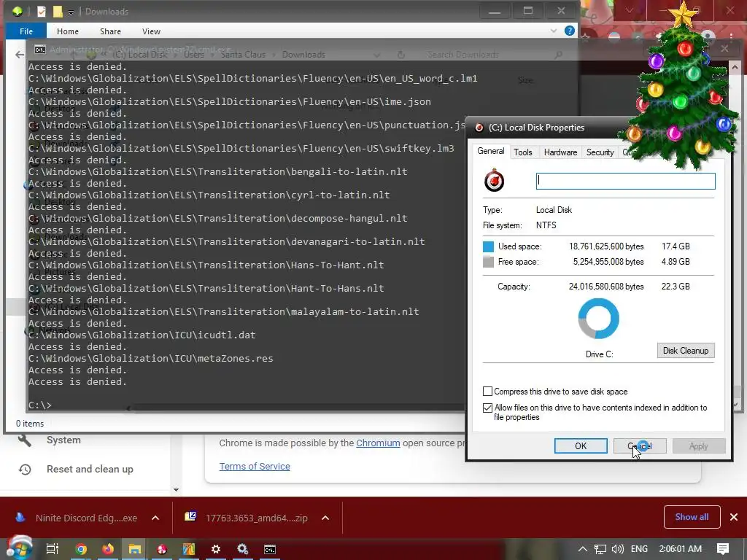This screenshot has width=747, height=560.
Task: Click the 17763.3653_amd64 zip download item
Action: click(256, 518)
